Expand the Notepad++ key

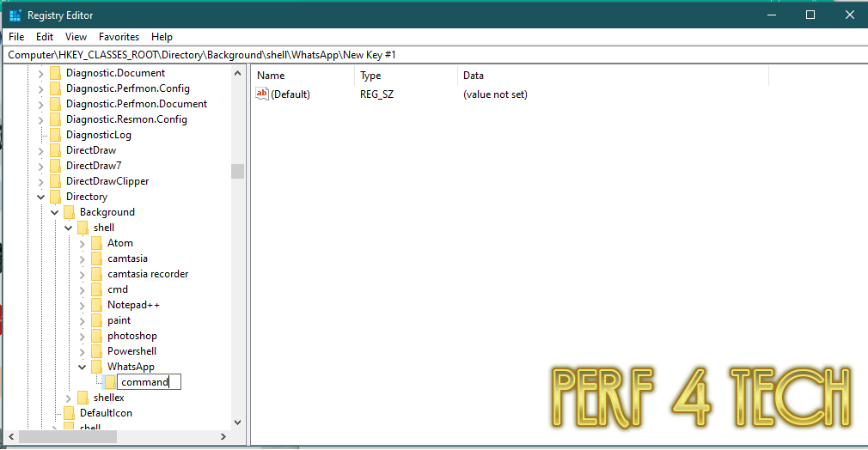click(x=83, y=306)
